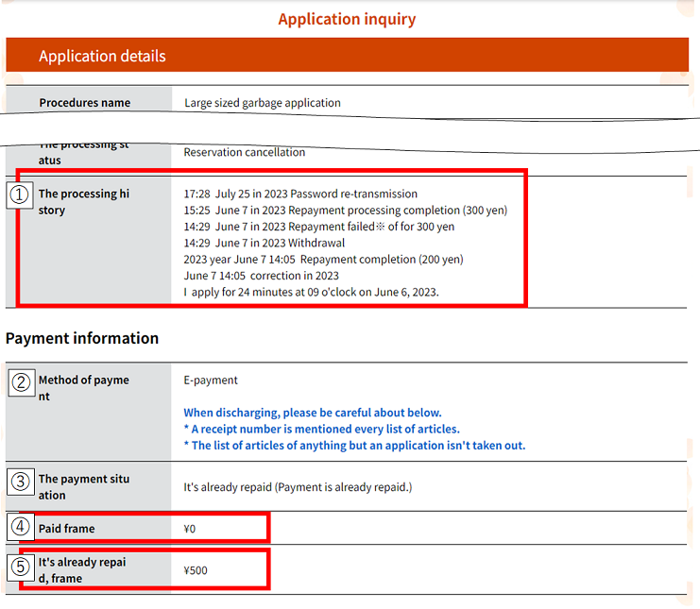700x609 pixels.
Task: Click 'Large sized garbage application' value
Action: click(262, 103)
